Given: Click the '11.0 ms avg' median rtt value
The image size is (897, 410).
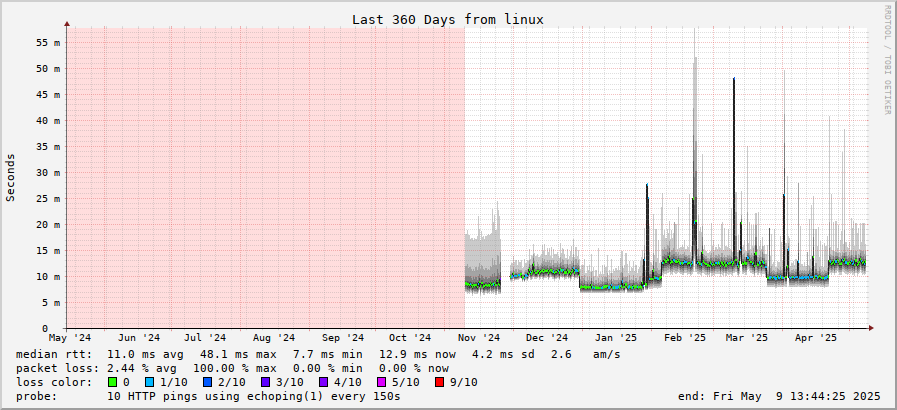Looking at the screenshot, I should click(x=145, y=355).
